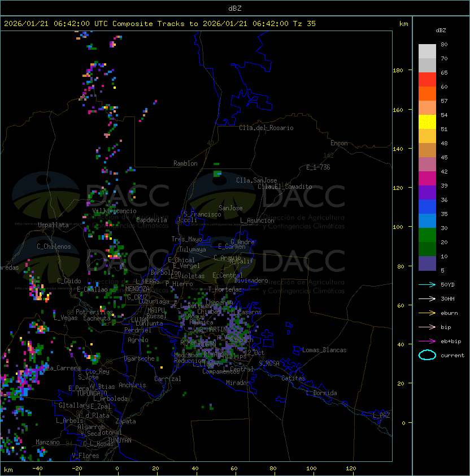Select the red 60 dBZ color swatch
Image resolution: width=470 pixels, height=476 pixels.
(427, 80)
